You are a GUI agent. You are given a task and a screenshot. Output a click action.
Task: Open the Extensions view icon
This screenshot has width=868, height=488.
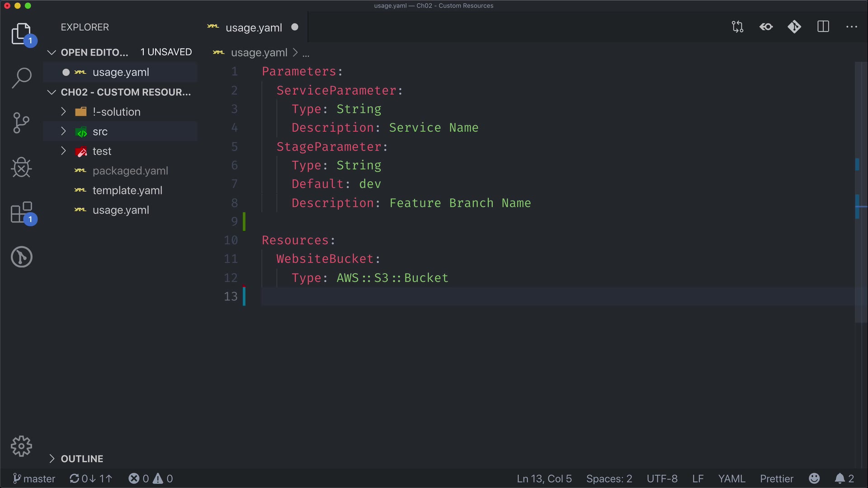21,212
